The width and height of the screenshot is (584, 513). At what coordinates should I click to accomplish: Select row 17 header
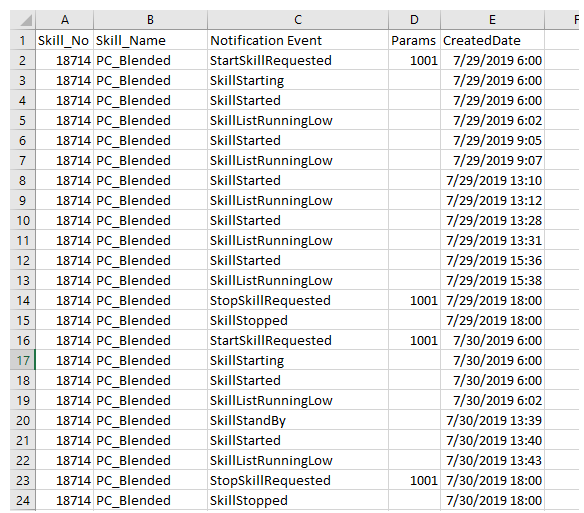23,360
